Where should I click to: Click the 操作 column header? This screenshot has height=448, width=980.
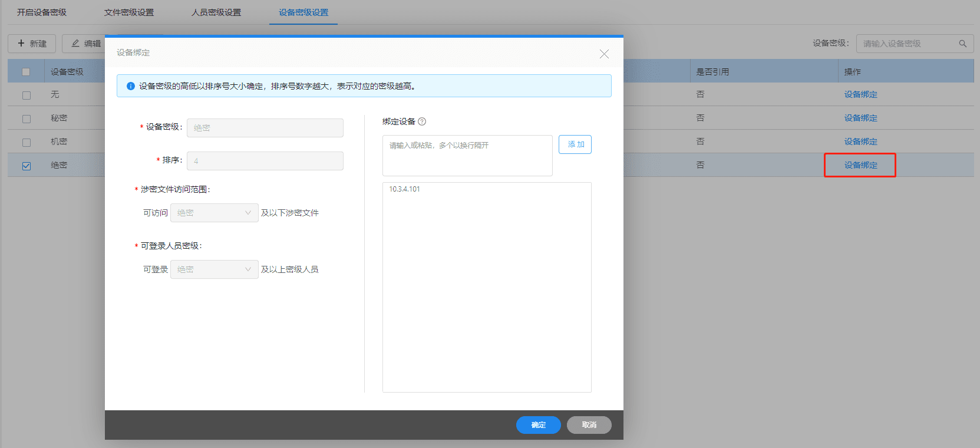pos(852,72)
